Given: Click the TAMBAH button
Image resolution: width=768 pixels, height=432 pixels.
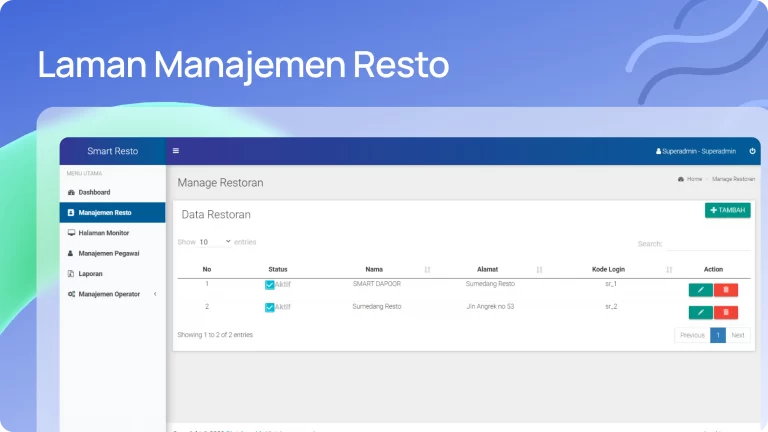Looking at the screenshot, I should 727,210.
